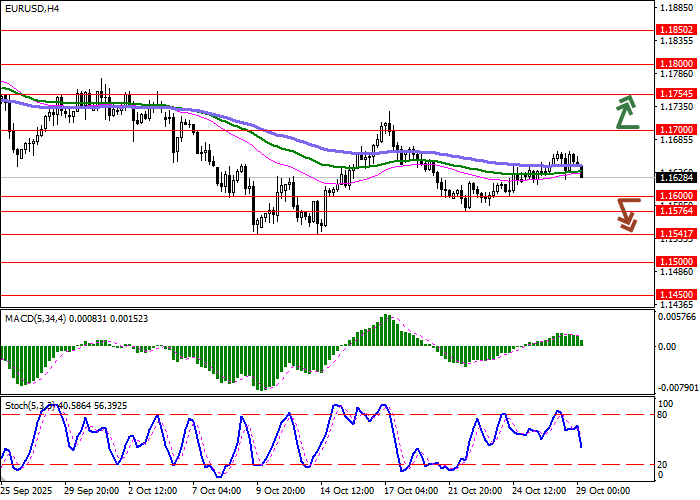
Task: Click the 1.17545 price level label
Action: click(677, 93)
